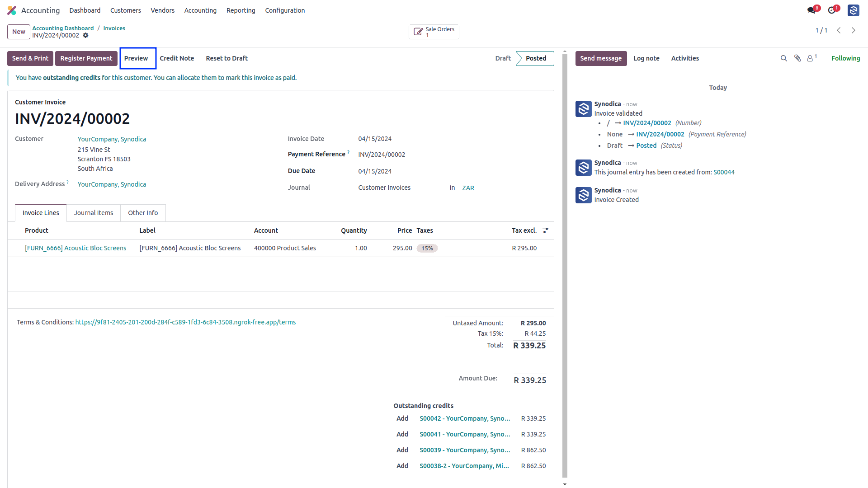Click Reset to Draft button

click(x=227, y=58)
